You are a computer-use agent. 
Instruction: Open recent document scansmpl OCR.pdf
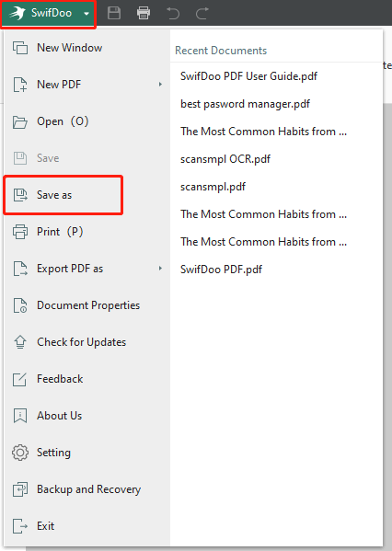tap(225, 159)
